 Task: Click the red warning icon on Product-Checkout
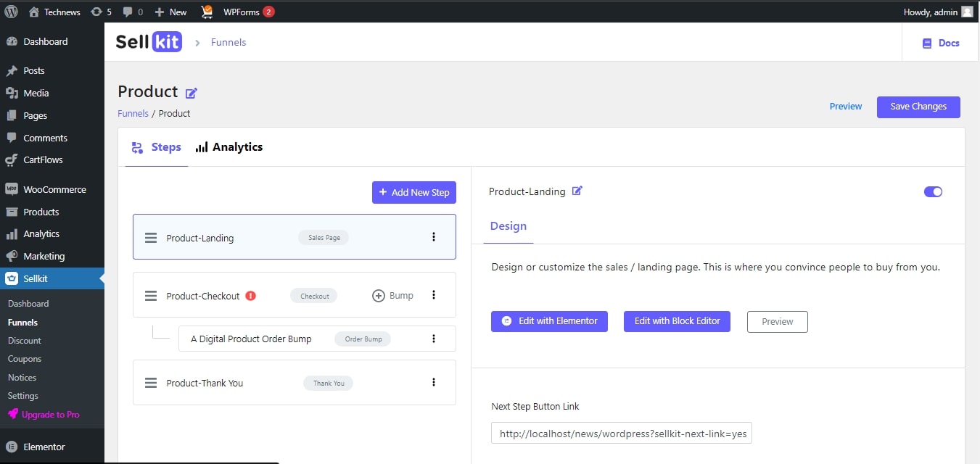point(251,296)
